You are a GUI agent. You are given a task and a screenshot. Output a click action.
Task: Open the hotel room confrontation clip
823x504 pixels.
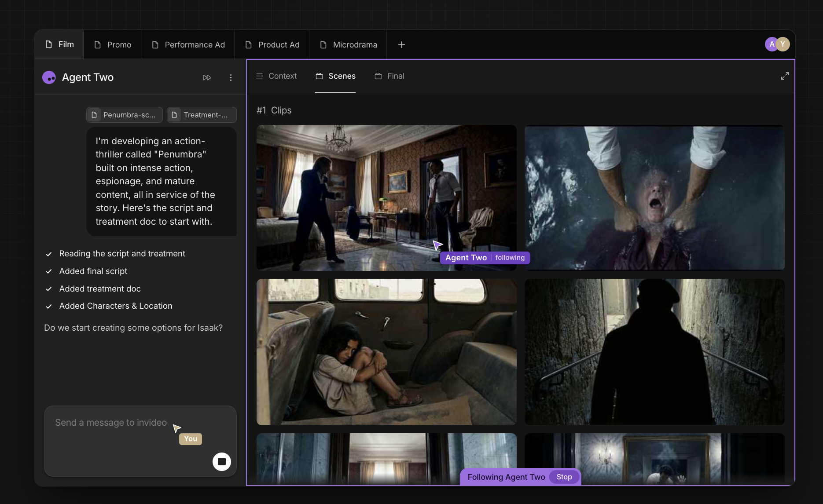(386, 197)
